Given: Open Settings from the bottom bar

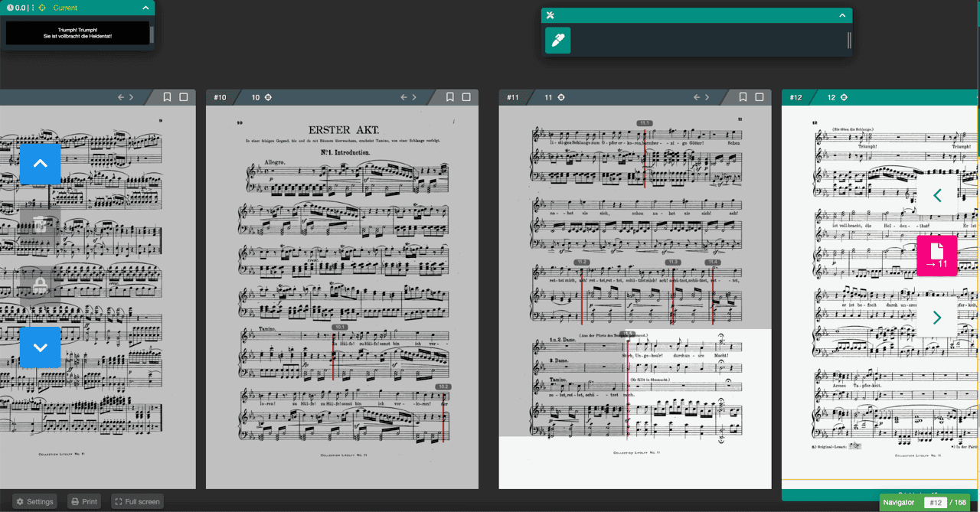Looking at the screenshot, I should (x=33, y=501).
